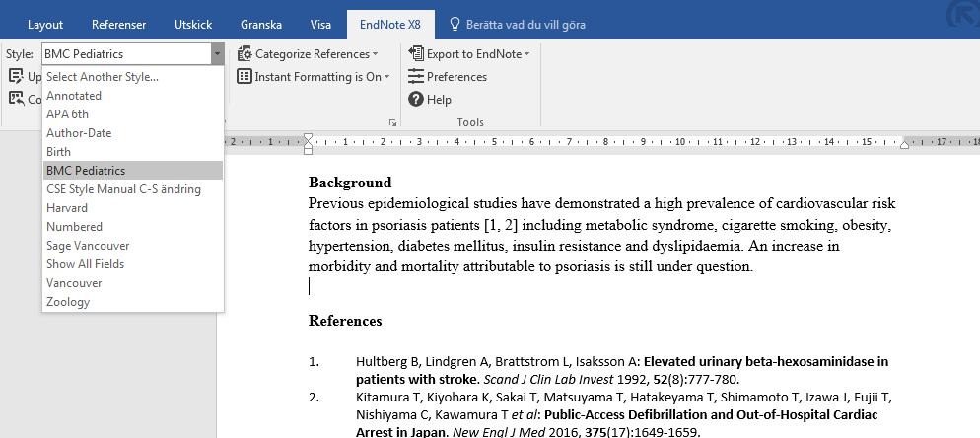Click Berätta vad du vill göra search
Screen dimensions: 980x438
(x=525, y=25)
